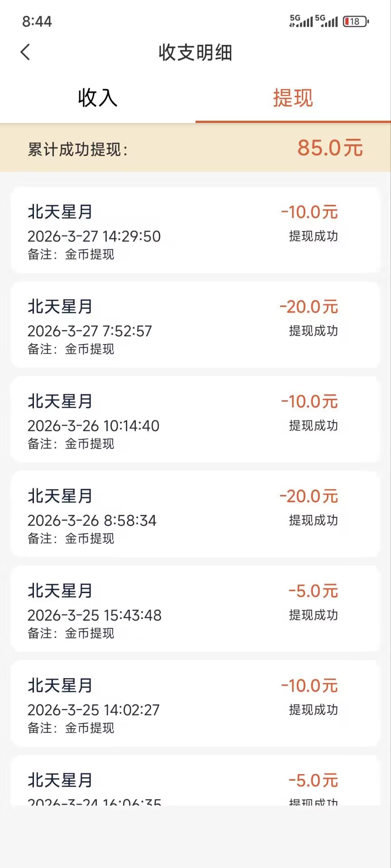Tap the battery indicator in status bar

click(356, 21)
